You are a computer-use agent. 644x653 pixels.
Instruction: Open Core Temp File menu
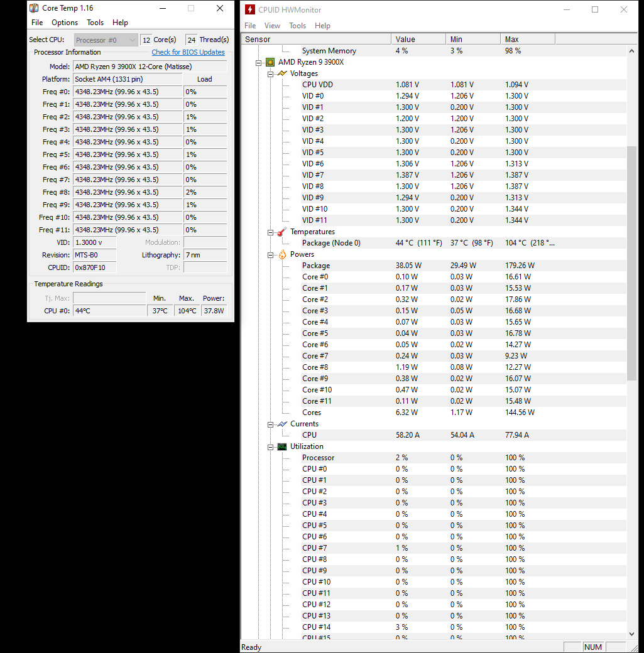click(x=37, y=23)
